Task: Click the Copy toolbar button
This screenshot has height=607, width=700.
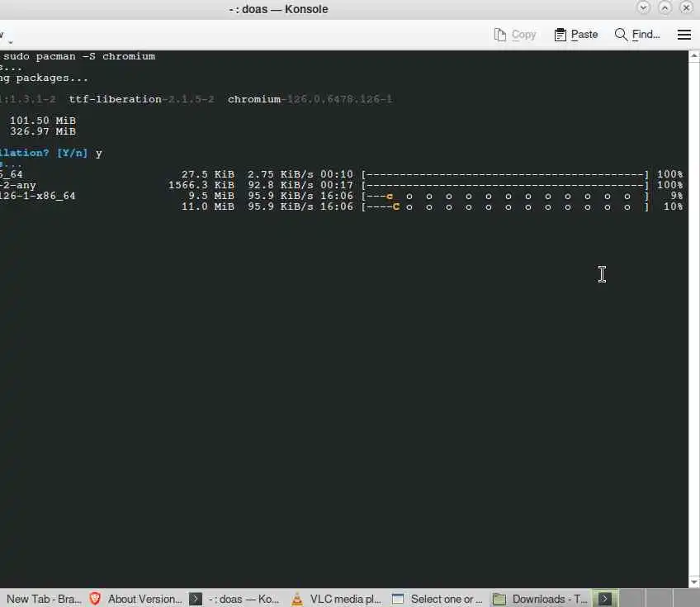Action: [x=515, y=35]
